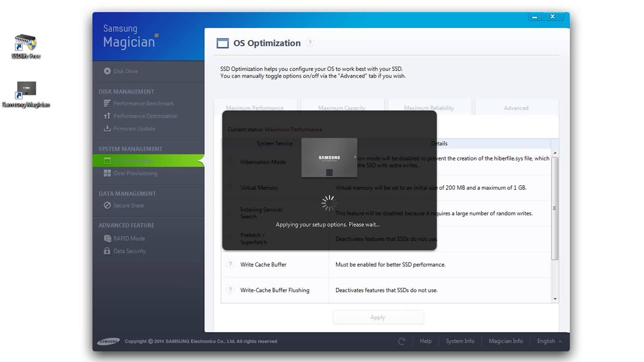Viewport: 644px width, 362px height.
Task: Click the ADVANCED FEATURE section heading
Action: [126, 225]
